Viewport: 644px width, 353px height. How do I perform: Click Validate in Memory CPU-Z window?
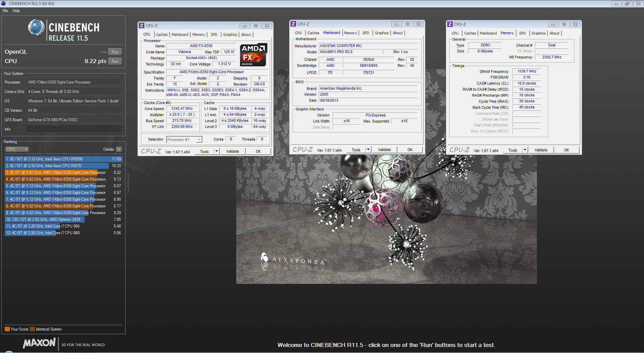(541, 150)
